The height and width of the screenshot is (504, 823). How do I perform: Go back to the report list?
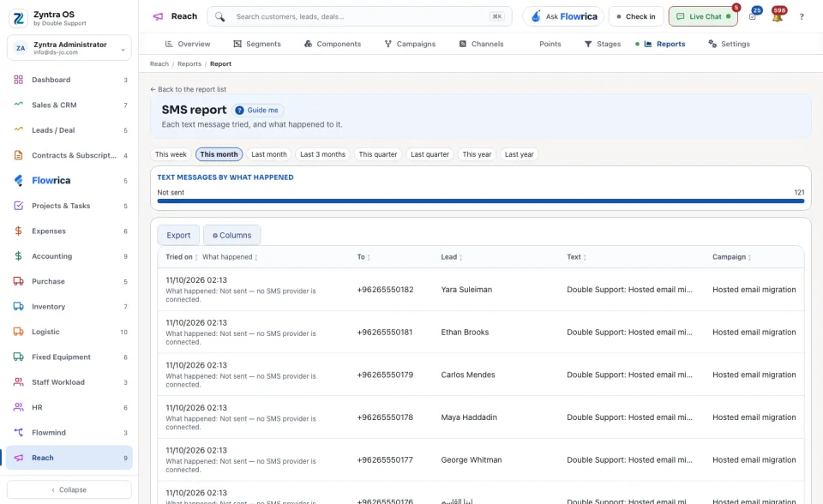[x=189, y=89]
